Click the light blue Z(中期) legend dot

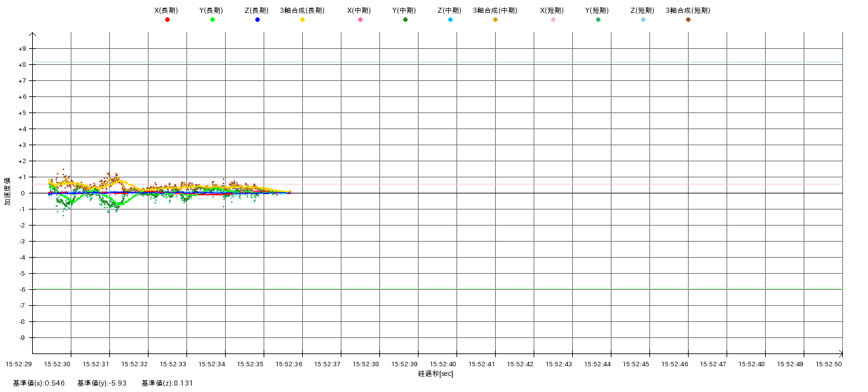point(450,20)
